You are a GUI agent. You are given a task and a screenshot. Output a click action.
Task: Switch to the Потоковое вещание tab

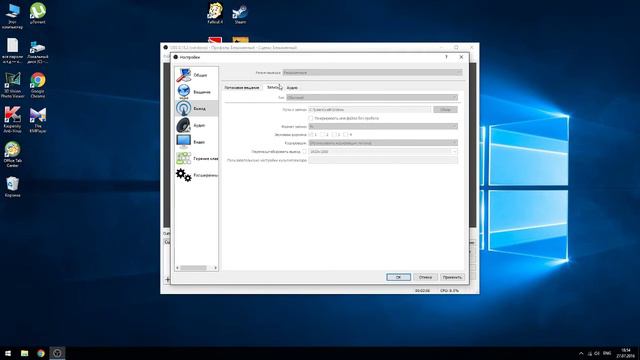click(x=242, y=87)
